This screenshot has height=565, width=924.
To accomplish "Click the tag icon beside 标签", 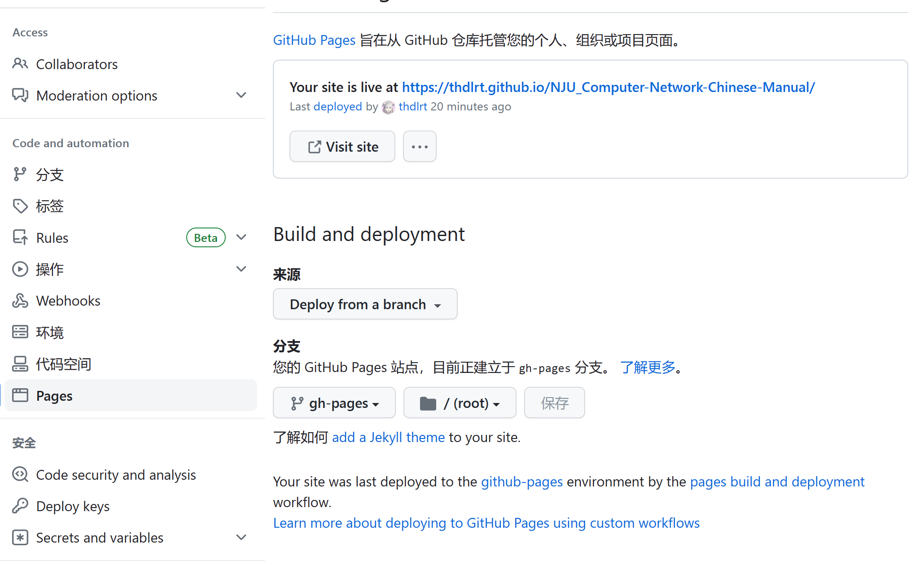I will pos(20,206).
